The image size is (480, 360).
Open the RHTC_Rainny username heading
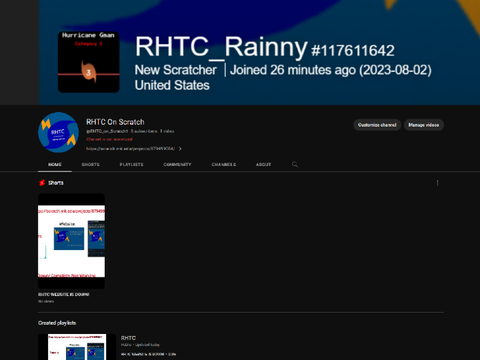pos(221,47)
